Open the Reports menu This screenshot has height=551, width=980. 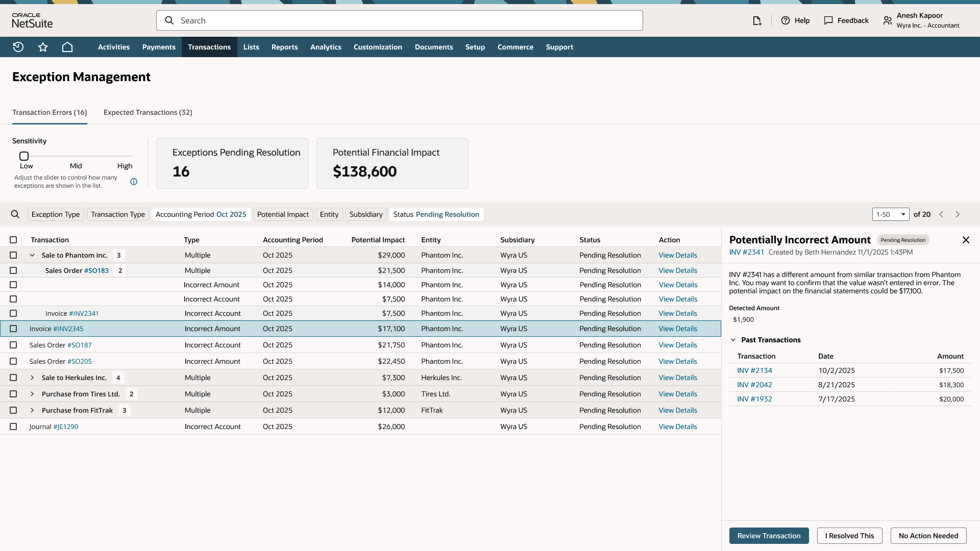click(x=284, y=47)
